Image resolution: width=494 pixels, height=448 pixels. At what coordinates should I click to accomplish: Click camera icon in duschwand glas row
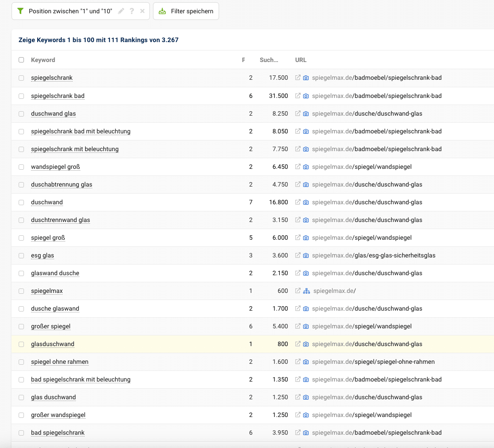(306, 113)
